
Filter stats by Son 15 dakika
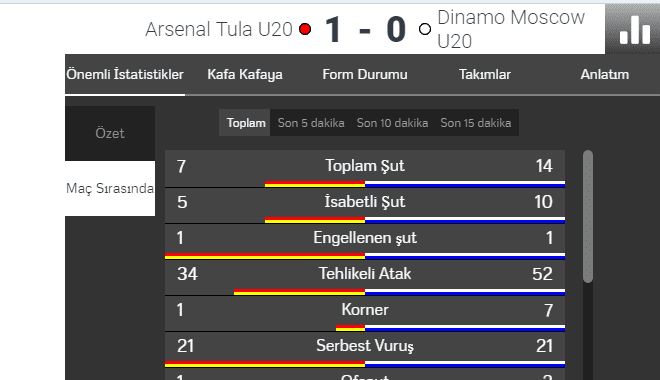[x=476, y=123]
